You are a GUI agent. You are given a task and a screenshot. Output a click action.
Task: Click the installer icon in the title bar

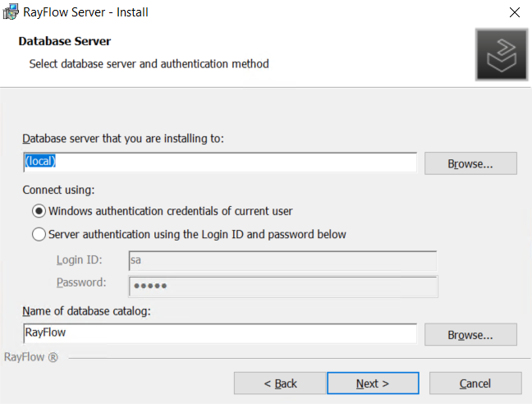coord(10,11)
